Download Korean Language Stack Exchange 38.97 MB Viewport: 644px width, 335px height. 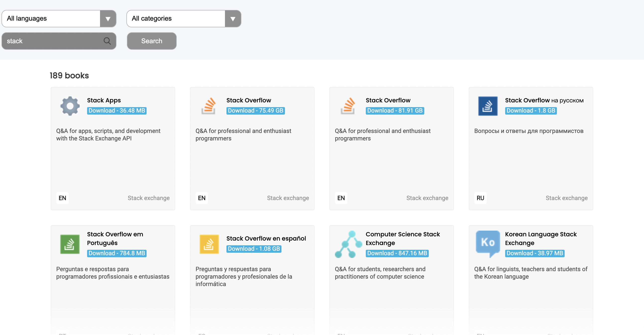pos(535,253)
